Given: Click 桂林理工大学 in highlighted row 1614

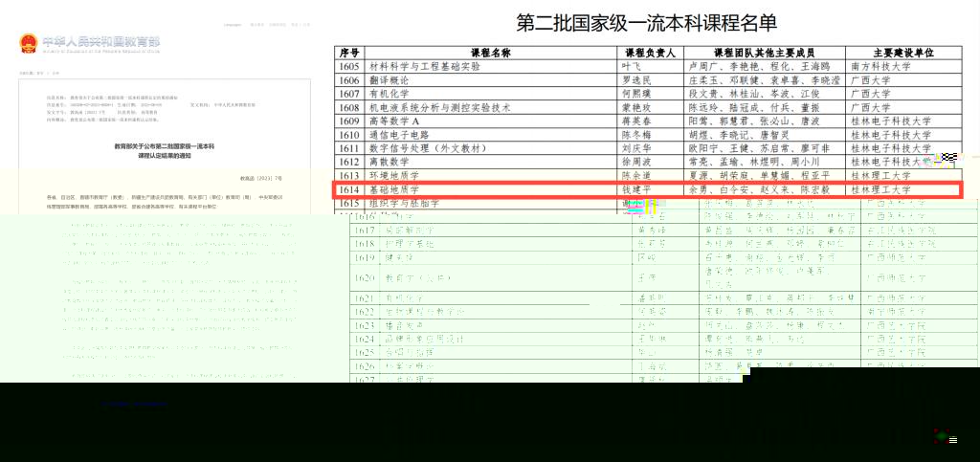Looking at the screenshot, I should (x=880, y=189).
